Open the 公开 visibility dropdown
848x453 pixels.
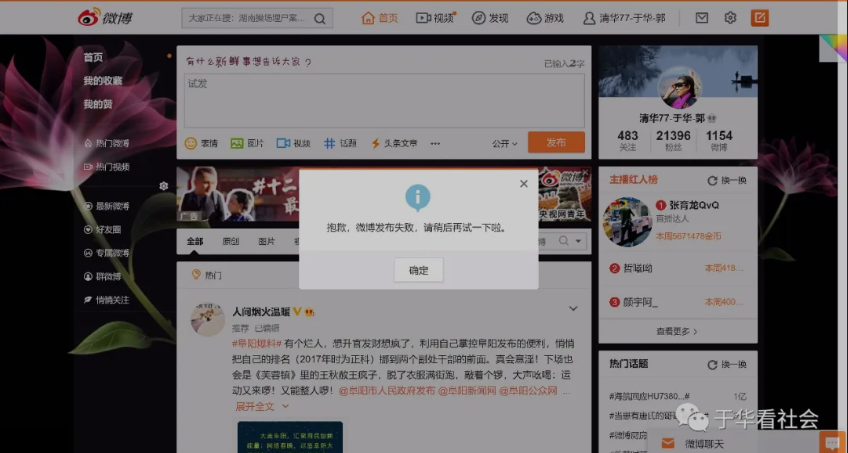click(505, 144)
